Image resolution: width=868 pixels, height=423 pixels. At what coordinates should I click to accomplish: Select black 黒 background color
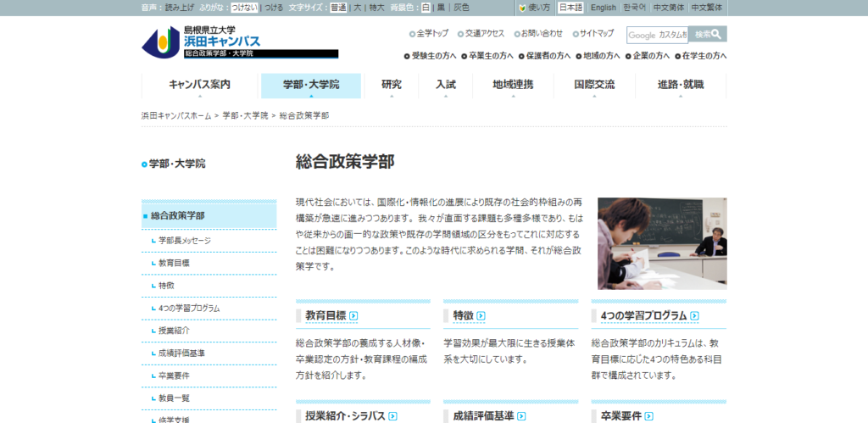441,8
